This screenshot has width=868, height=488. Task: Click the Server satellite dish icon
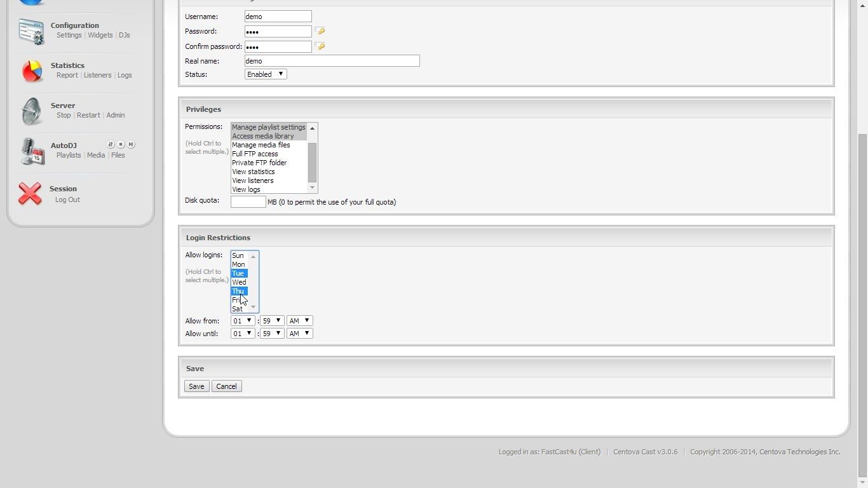31,111
